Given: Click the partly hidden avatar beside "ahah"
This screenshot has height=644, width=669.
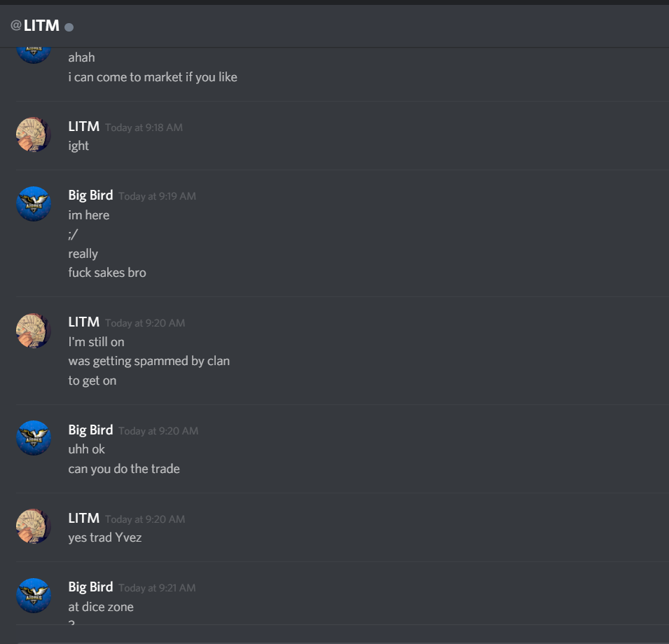Looking at the screenshot, I should pos(34,55).
